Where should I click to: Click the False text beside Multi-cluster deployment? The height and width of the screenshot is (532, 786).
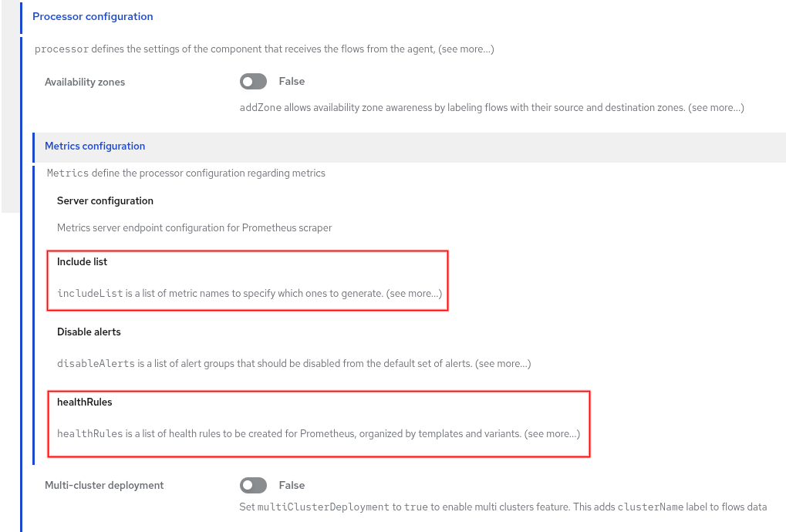[x=292, y=486]
